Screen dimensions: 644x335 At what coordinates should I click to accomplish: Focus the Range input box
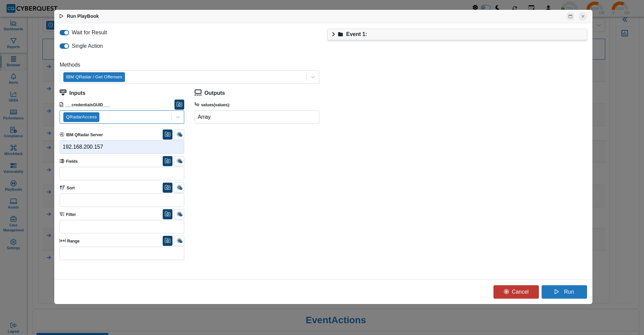point(122,253)
